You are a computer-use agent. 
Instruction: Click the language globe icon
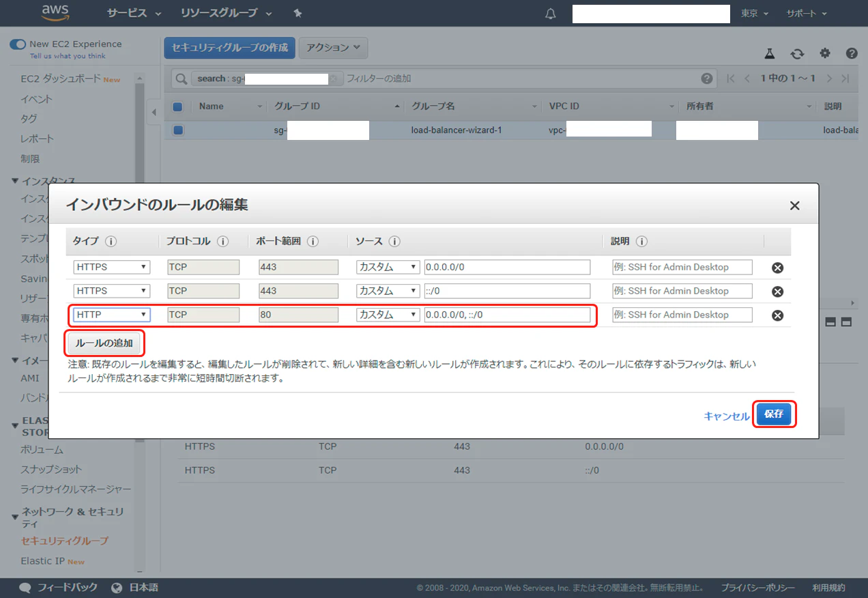117,588
